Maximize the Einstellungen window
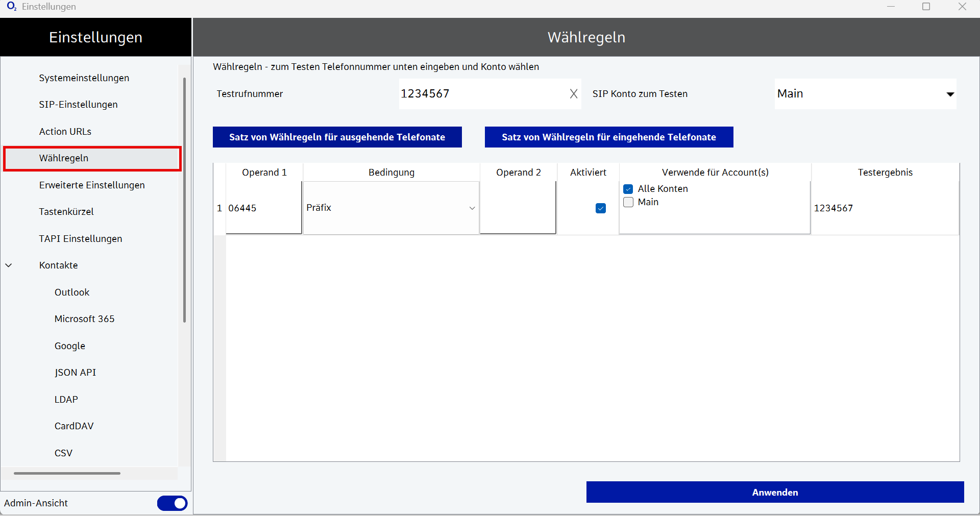The width and height of the screenshot is (980, 516). (x=926, y=7)
